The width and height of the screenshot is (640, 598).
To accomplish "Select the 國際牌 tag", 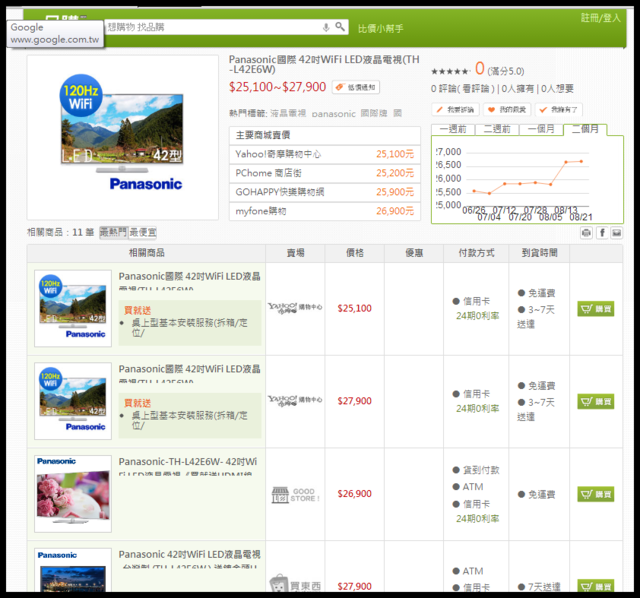I will point(374,113).
